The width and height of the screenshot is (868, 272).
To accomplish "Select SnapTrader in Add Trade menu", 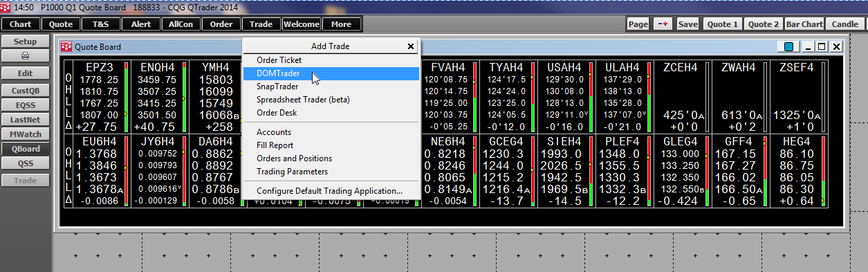I will point(331,87).
